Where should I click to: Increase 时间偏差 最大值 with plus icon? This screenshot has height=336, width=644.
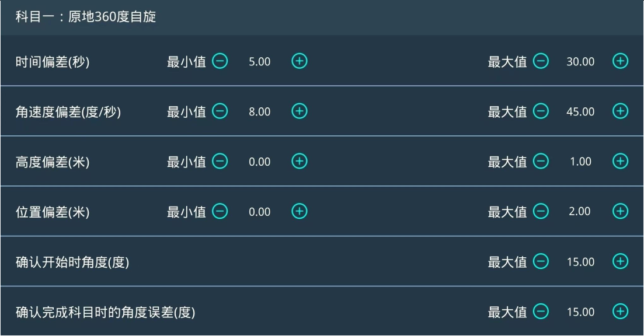pos(620,61)
